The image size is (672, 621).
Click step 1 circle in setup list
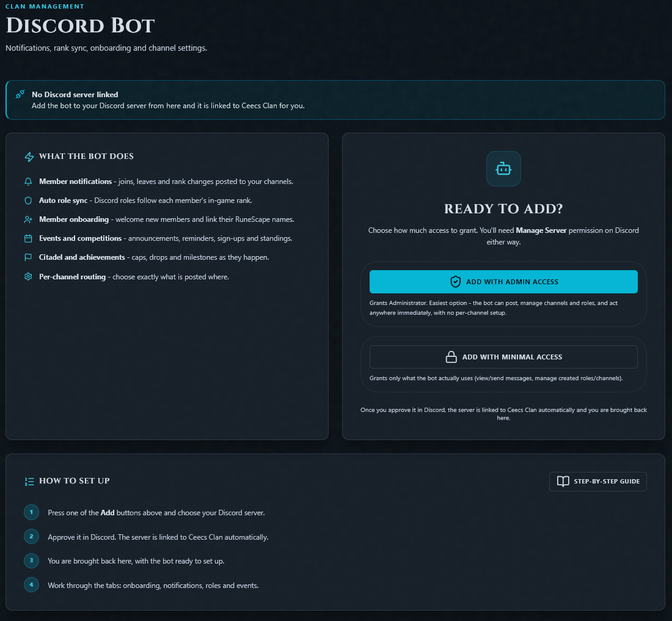tap(31, 512)
